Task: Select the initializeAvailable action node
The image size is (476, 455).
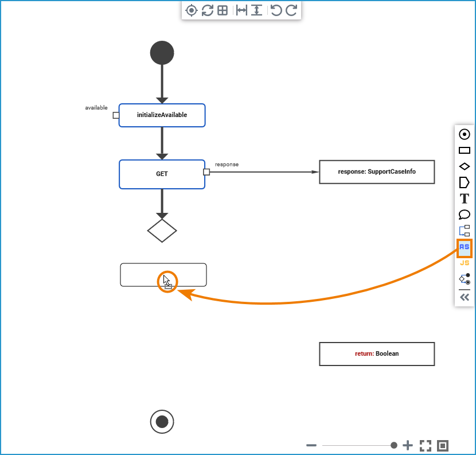Action: point(162,115)
